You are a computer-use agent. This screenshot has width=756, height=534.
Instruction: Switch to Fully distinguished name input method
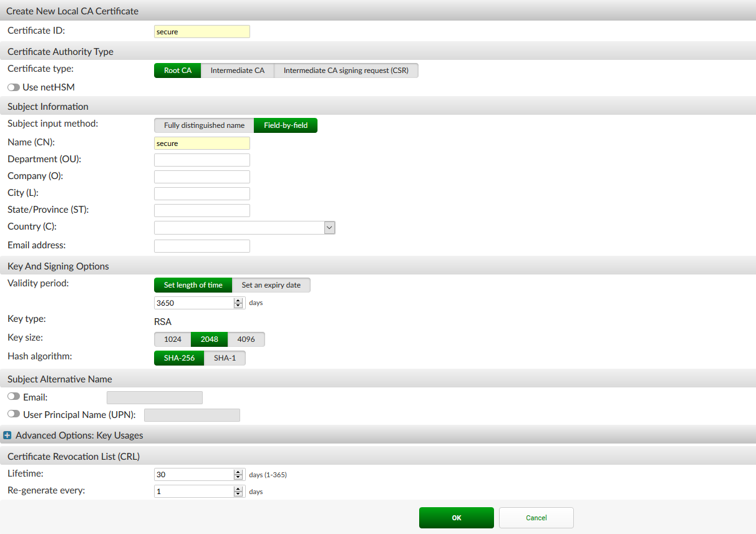click(203, 125)
